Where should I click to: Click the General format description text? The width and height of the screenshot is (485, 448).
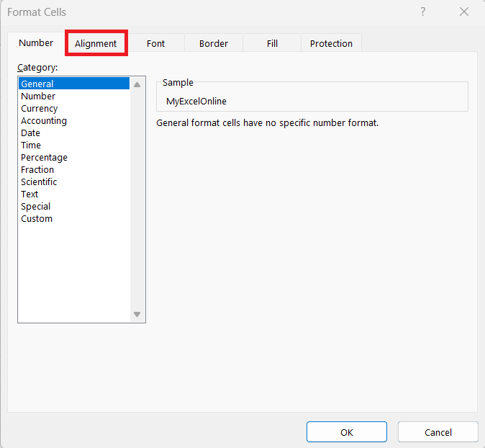267,123
